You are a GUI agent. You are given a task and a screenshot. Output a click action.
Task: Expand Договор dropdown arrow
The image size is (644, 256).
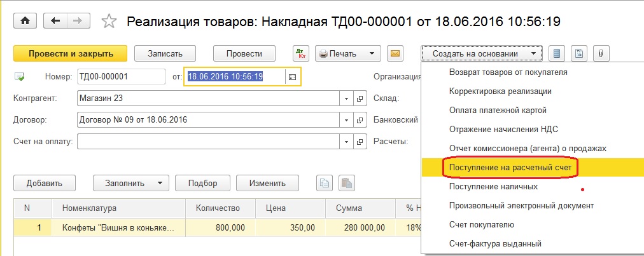point(346,120)
